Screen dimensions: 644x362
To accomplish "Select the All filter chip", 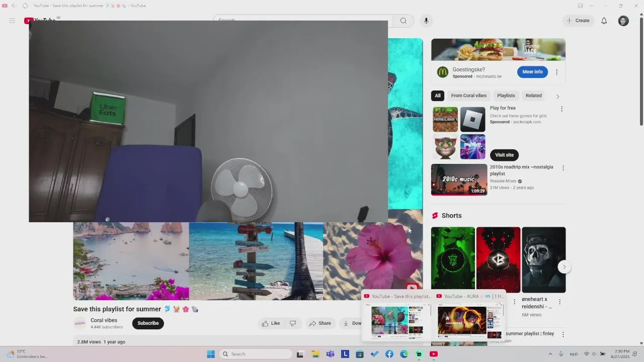I will [438, 96].
